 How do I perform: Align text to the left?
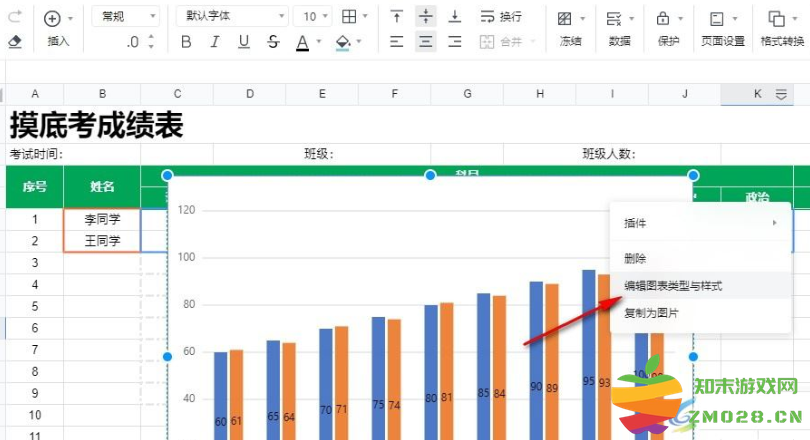pyautogui.click(x=397, y=42)
